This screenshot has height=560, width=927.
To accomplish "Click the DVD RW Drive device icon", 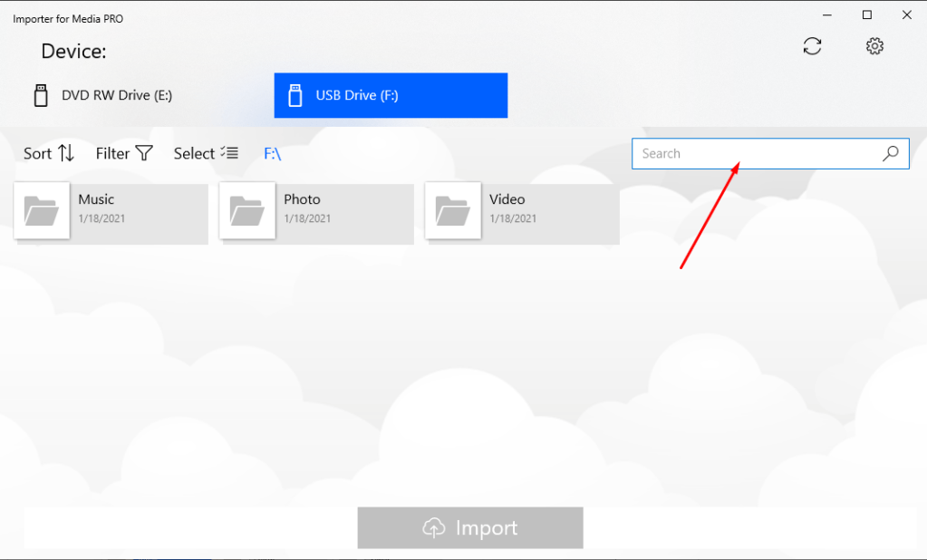I will (41, 95).
